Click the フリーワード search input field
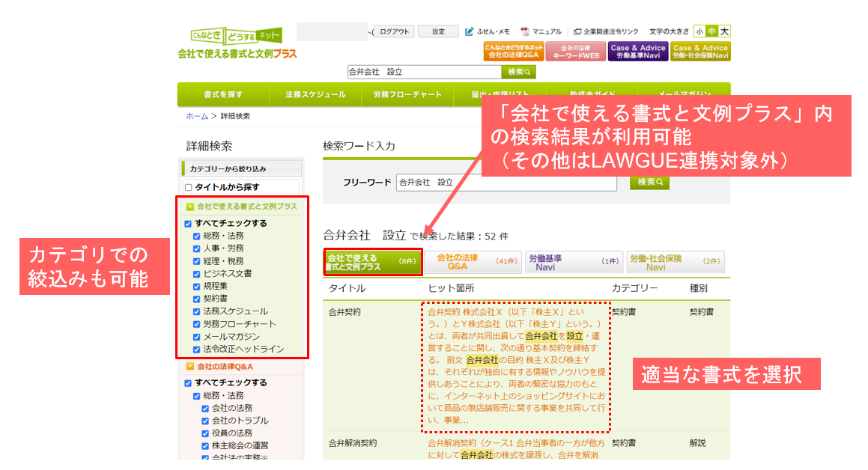This screenshot has width=868, height=470. pyautogui.click(x=506, y=182)
